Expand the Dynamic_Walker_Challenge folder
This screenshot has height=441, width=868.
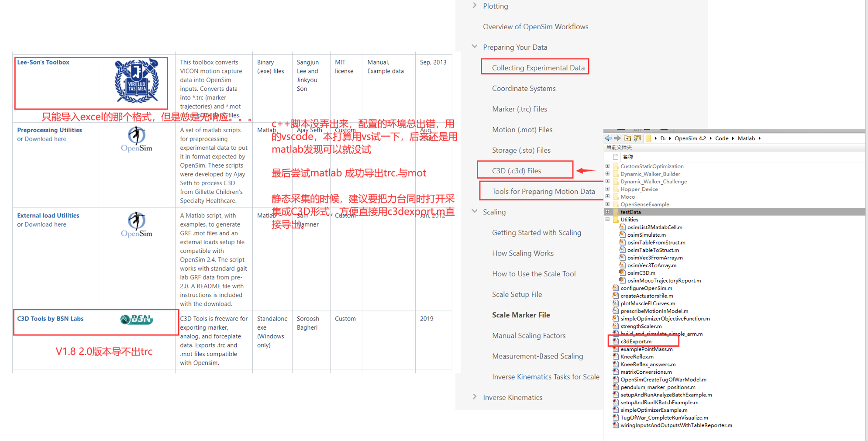click(x=607, y=181)
